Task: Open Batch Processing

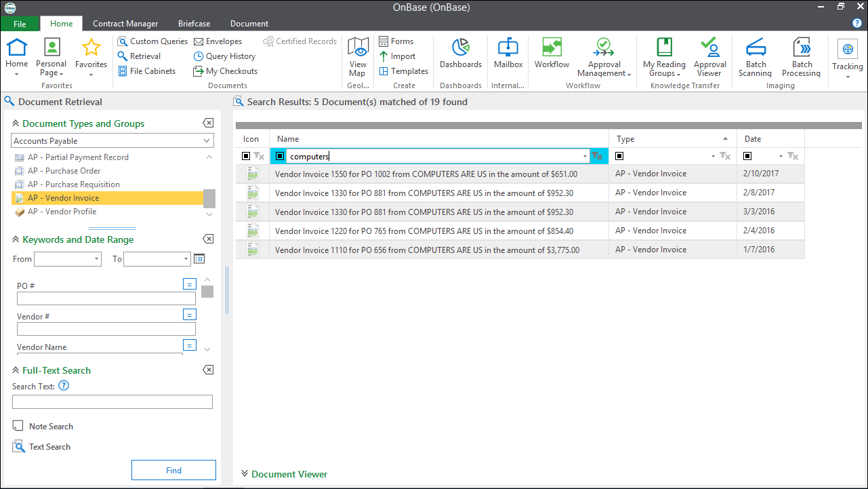Action: tap(802, 57)
